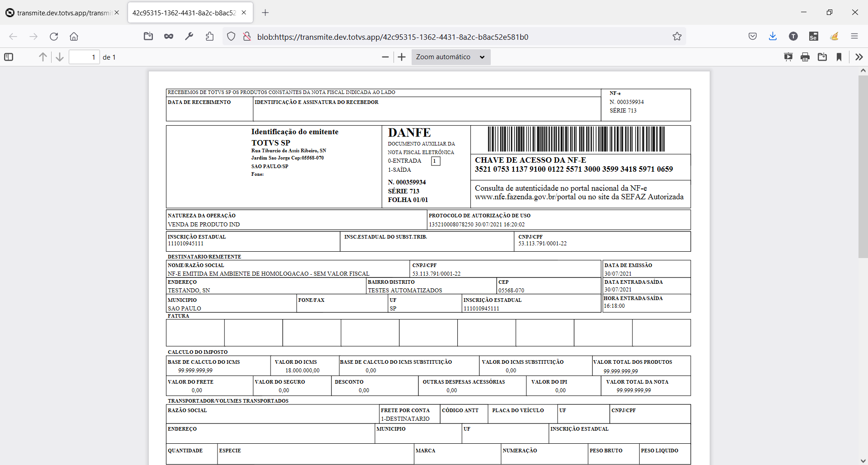868x465 pixels.
Task: Save page to Pocket
Action: pos(753,37)
